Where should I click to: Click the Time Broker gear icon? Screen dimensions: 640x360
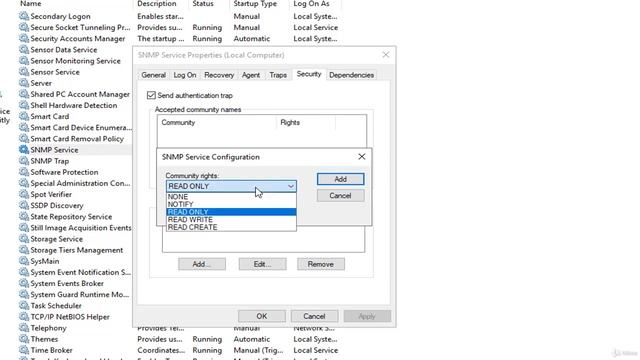pos(24,350)
